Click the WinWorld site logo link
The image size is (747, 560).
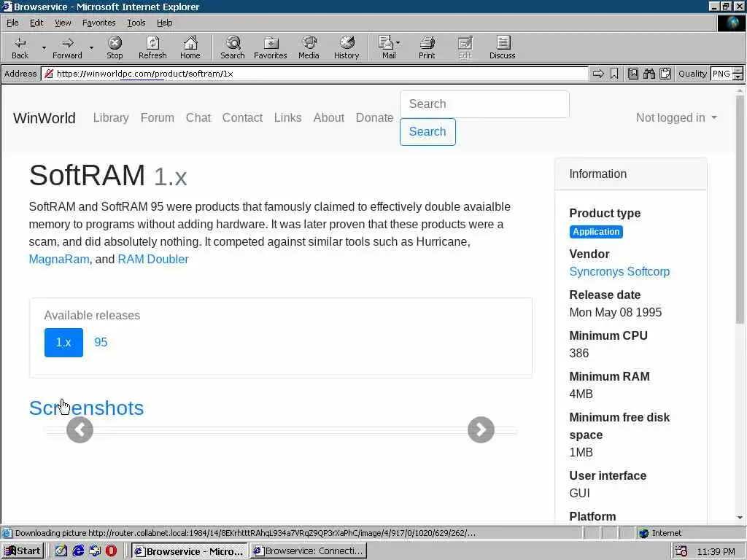44,117
